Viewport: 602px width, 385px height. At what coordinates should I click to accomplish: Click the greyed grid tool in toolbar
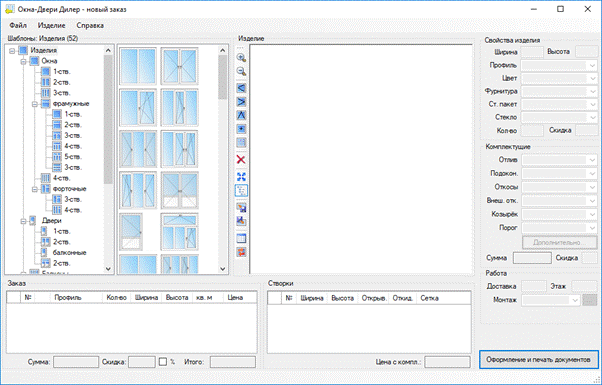241,143
